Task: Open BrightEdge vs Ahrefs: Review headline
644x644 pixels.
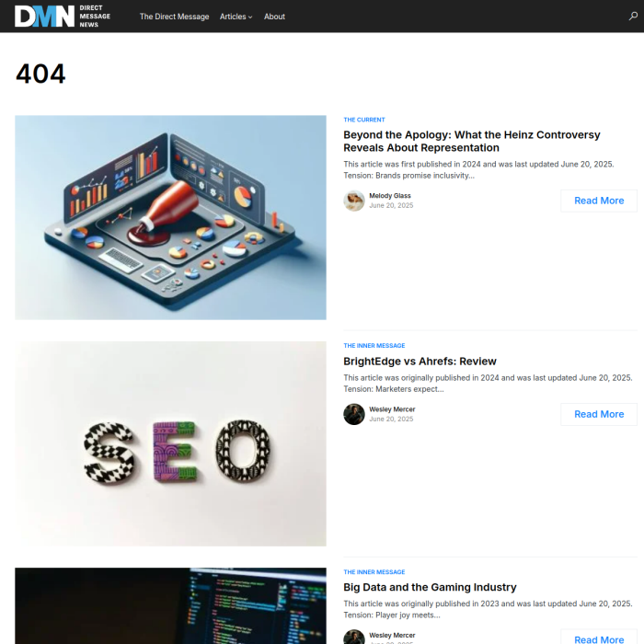Action: click(x=420, y=362)
